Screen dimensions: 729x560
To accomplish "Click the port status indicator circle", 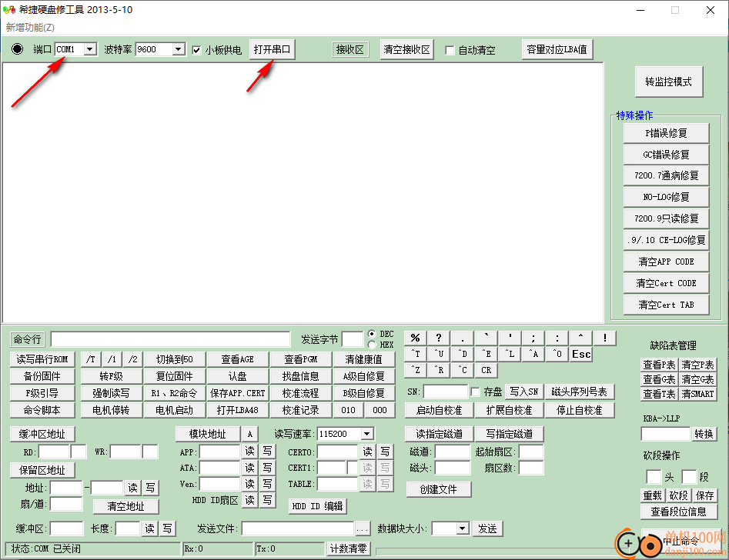I will pyautogui.click(x=17, y=48).
